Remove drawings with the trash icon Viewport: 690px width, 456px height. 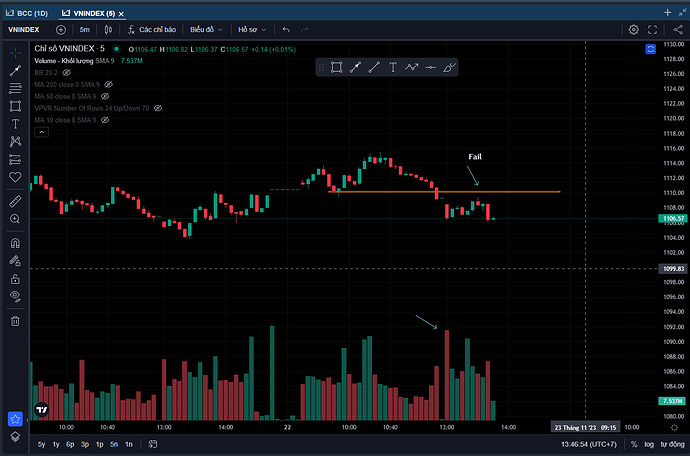pos(15,321)
